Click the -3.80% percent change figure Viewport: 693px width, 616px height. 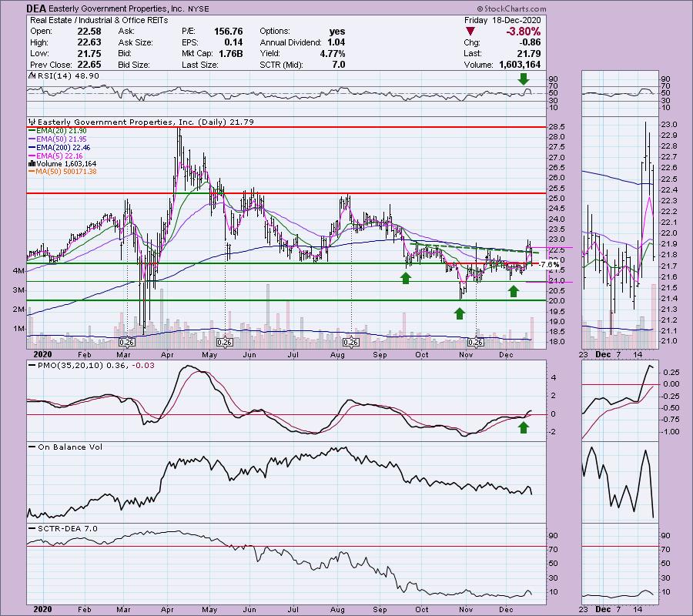point(523,32)
